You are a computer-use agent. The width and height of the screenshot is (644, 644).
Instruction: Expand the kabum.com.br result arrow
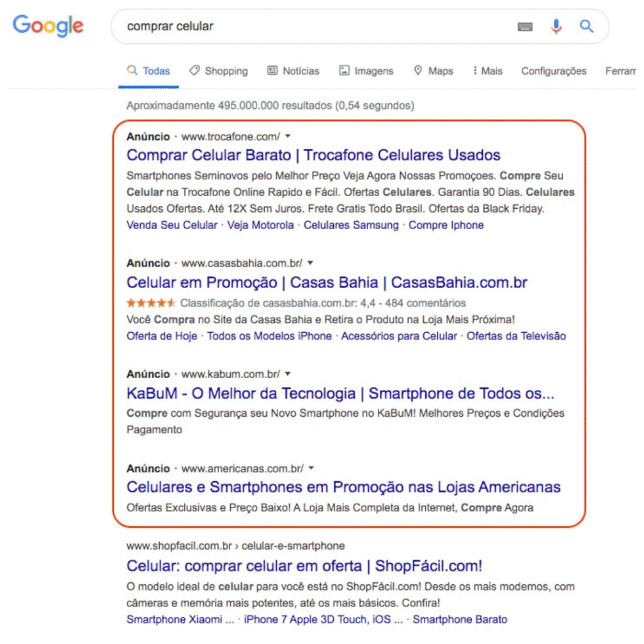[x=287, y=373]
